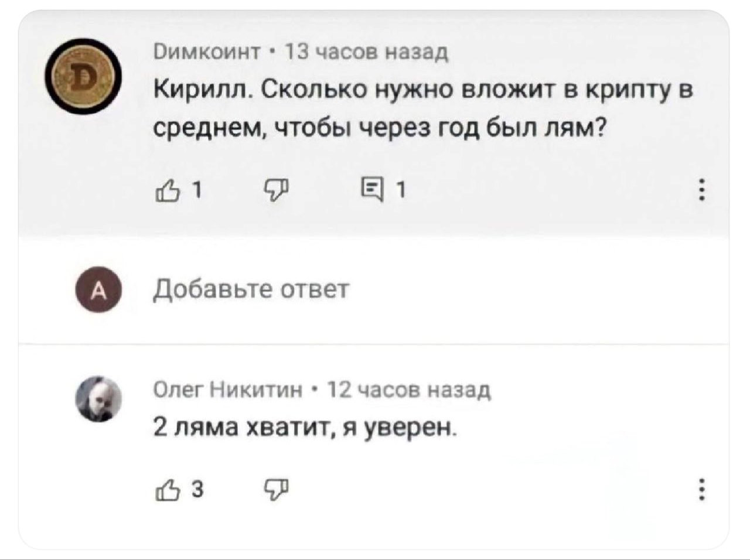Click the '13 часов назад' timestamp
750x560 pixels.
(x=366, y=53)
